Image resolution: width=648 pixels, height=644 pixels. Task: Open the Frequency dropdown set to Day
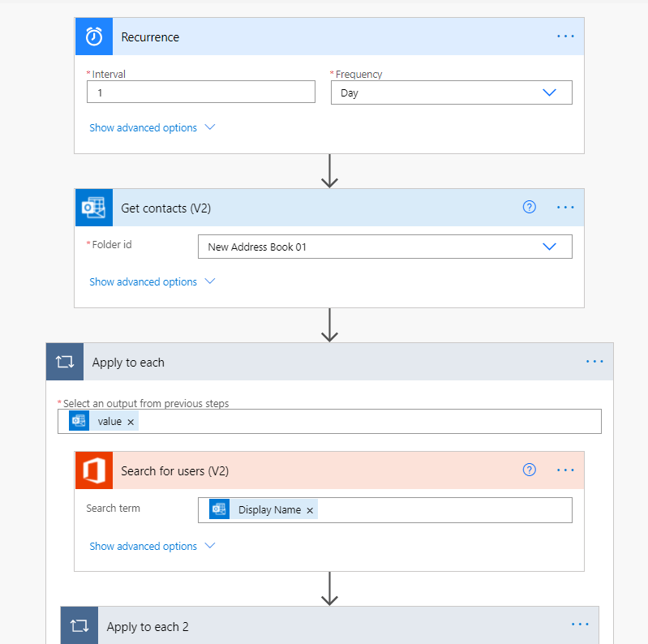(451, 92)
